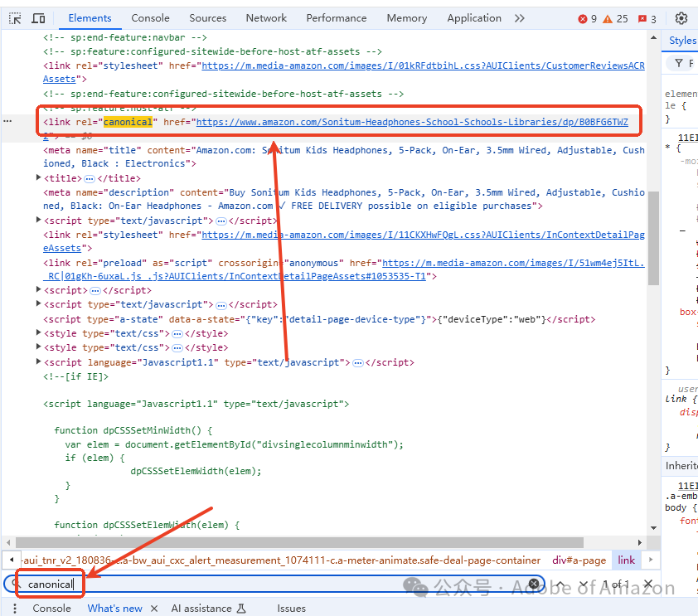This screenshot has height=616, width=698.
Task: Click the warnings count 25
Action: (615, 19)
